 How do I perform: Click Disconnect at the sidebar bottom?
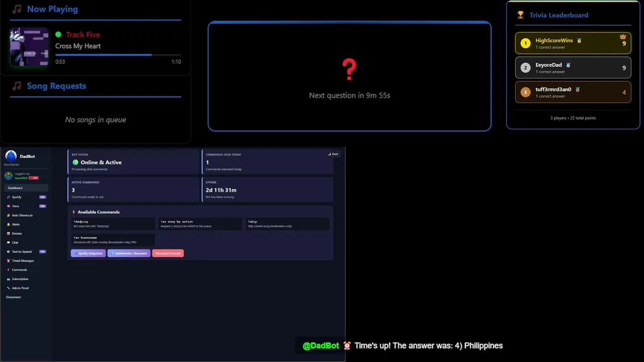point(14,297)
